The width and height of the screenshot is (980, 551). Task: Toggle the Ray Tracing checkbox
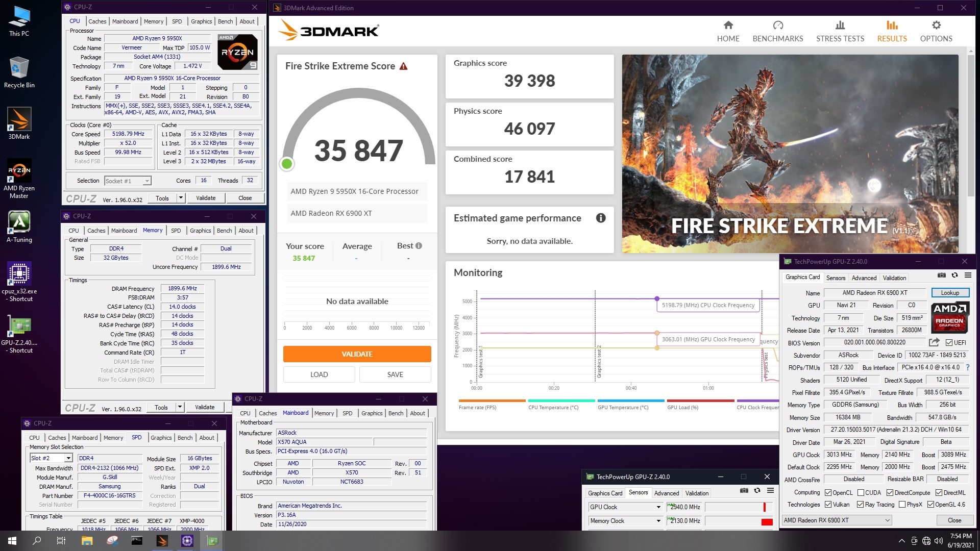click(x=860, y=505)
